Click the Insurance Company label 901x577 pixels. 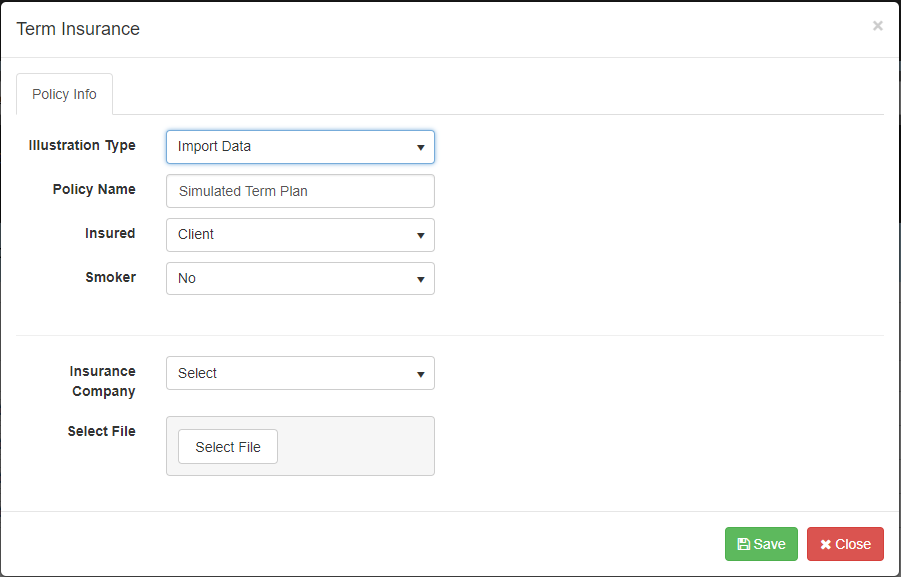click(102, 381)
